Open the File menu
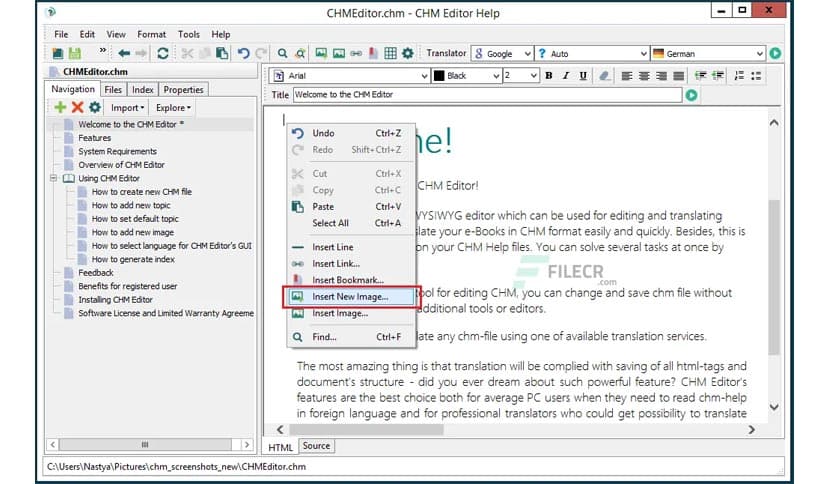The height and width of the screenshot is (484, 836). [x=61, y=34]
